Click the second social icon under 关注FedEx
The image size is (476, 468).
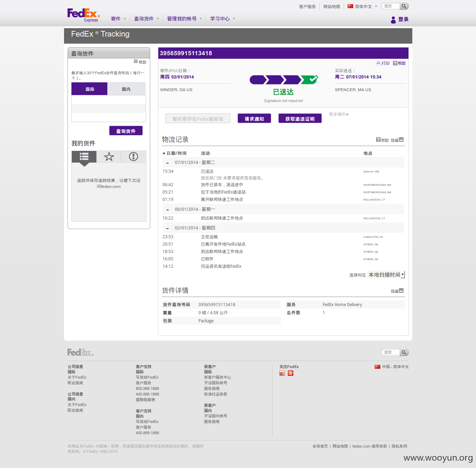click(x=291, y=373)
